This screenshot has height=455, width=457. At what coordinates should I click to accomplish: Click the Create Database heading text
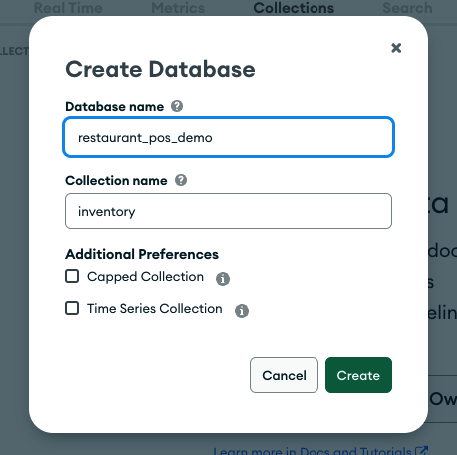coord(160,69)
